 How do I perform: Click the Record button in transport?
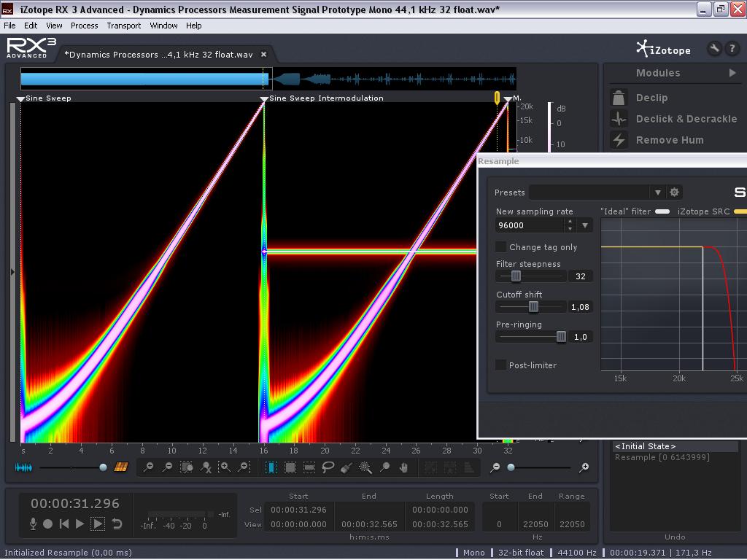pos(47,524)
